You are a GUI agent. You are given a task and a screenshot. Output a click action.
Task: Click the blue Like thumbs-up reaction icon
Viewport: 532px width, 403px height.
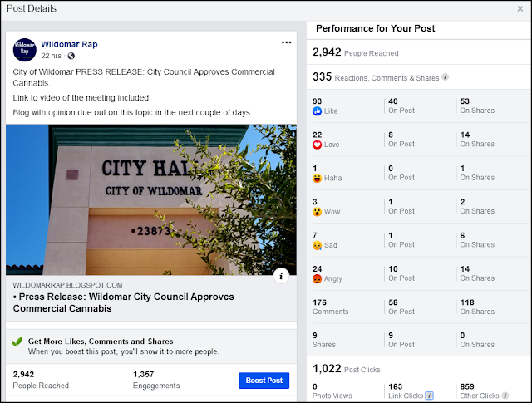[317, 111]
